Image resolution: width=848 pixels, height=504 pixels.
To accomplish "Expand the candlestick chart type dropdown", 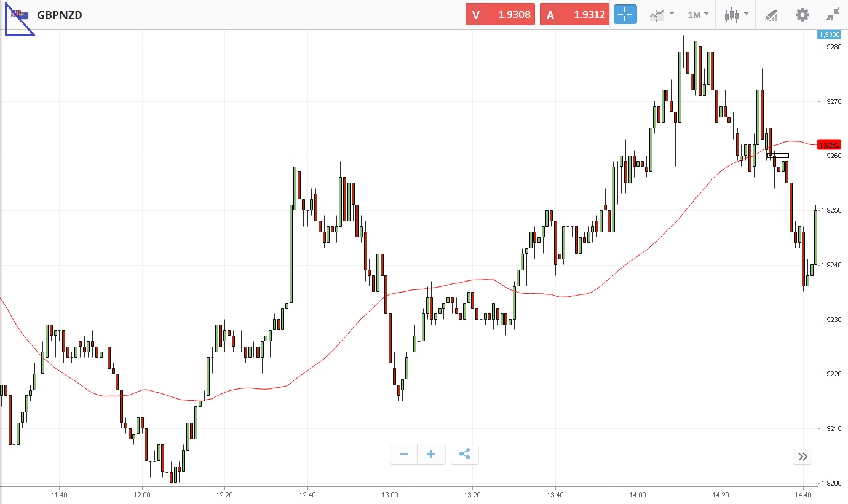I will point(736,15).
